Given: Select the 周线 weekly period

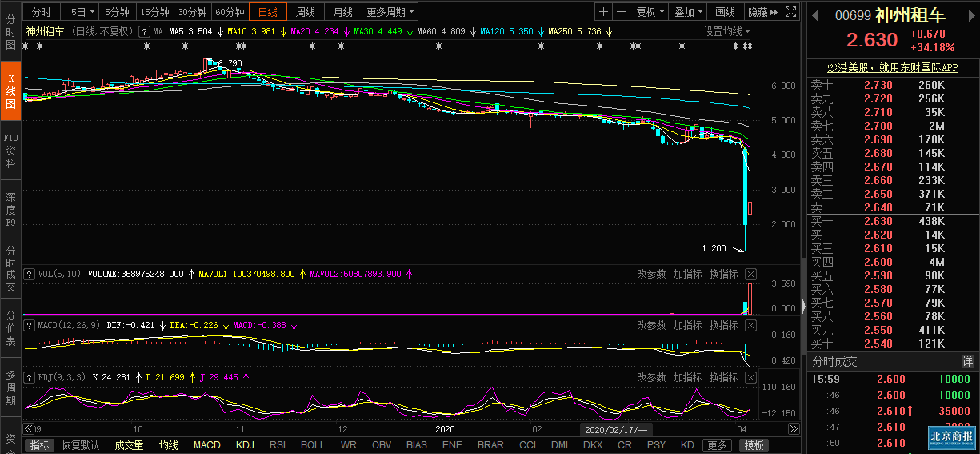Looking at the screenshot, I should pos(305,12).
